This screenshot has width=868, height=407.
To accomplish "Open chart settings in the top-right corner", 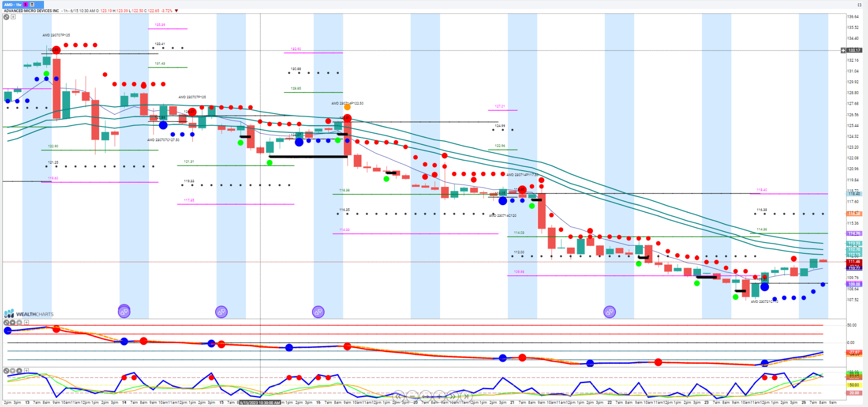I will click(x=860, y=5).
